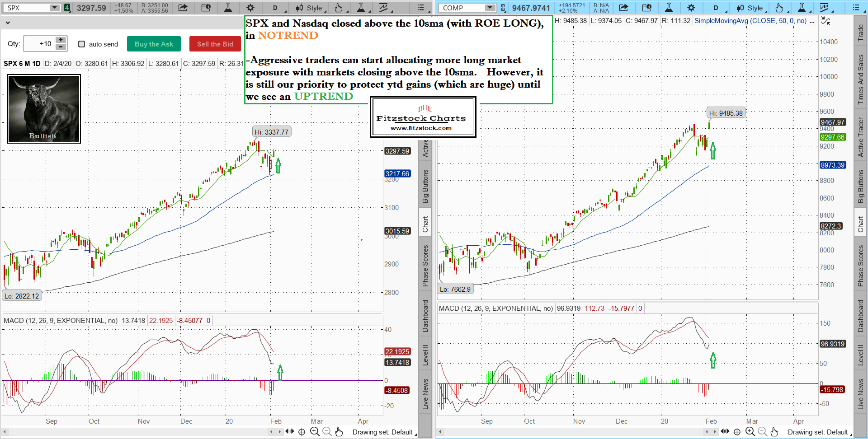Open drawing tools hand icon on COMP toolbar
Image resolution: width=868 pixels, height=439 pixels.
click(x=779, y=8)
